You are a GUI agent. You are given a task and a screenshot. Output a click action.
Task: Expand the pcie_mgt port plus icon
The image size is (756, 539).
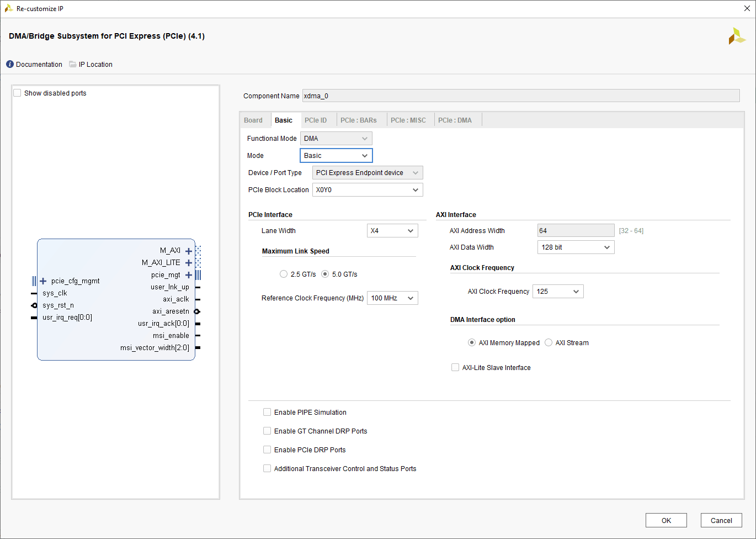click(189, 275)
